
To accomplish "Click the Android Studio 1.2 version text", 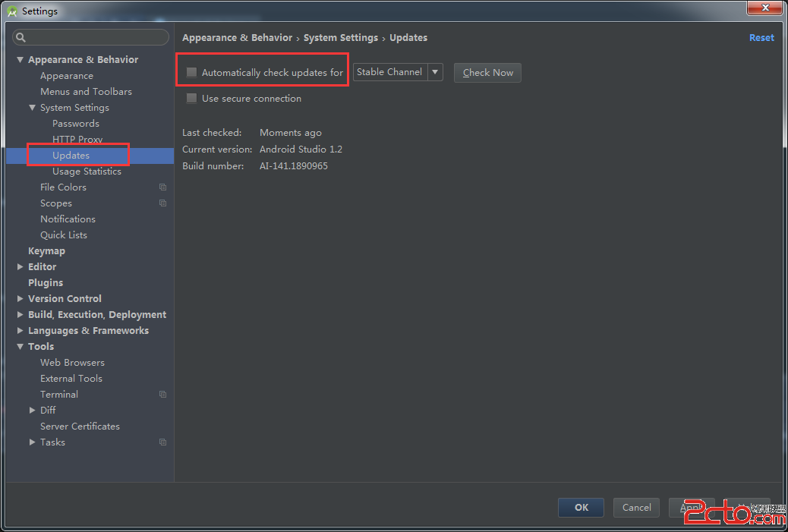I will 301,150.
